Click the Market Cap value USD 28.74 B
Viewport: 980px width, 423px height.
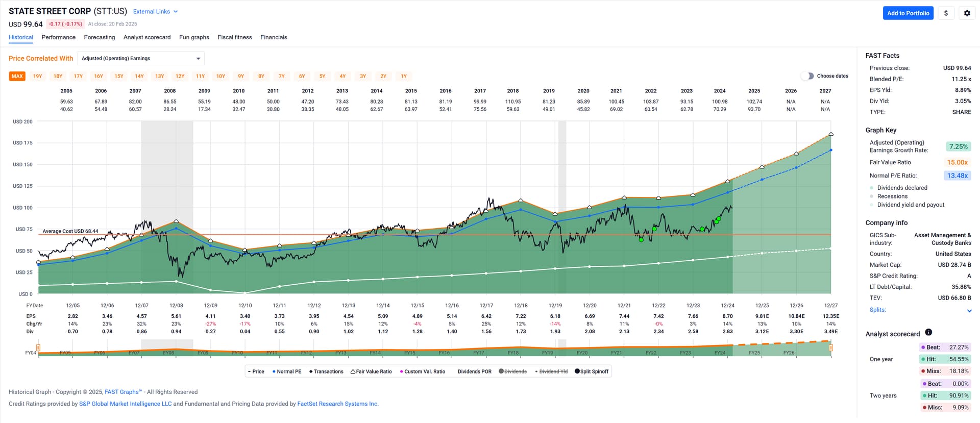pos(954,265)
